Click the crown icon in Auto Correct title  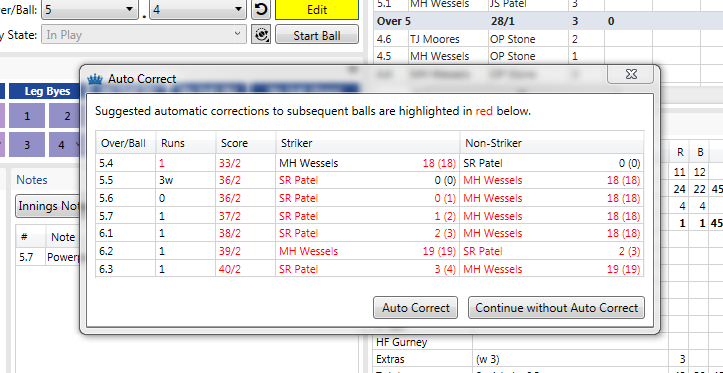point(95,79)
